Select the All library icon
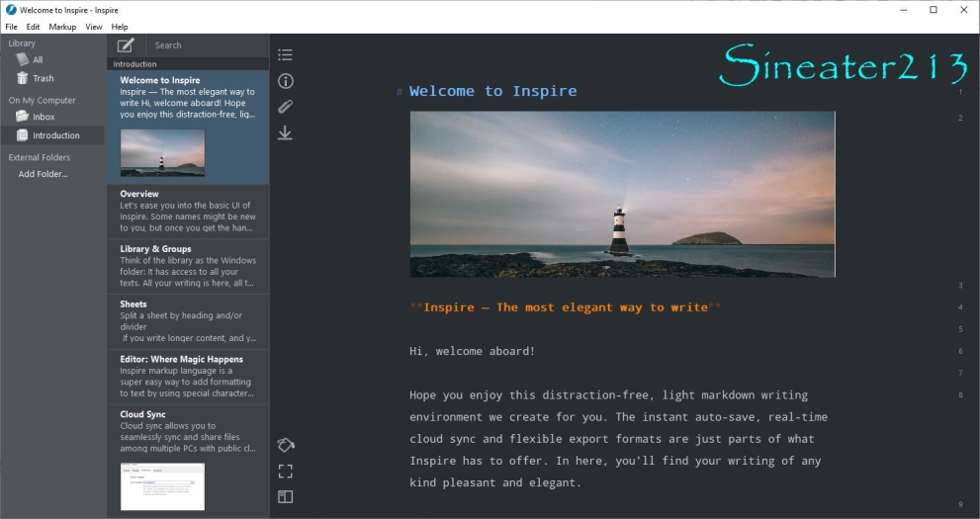 (x=23, y=59)
